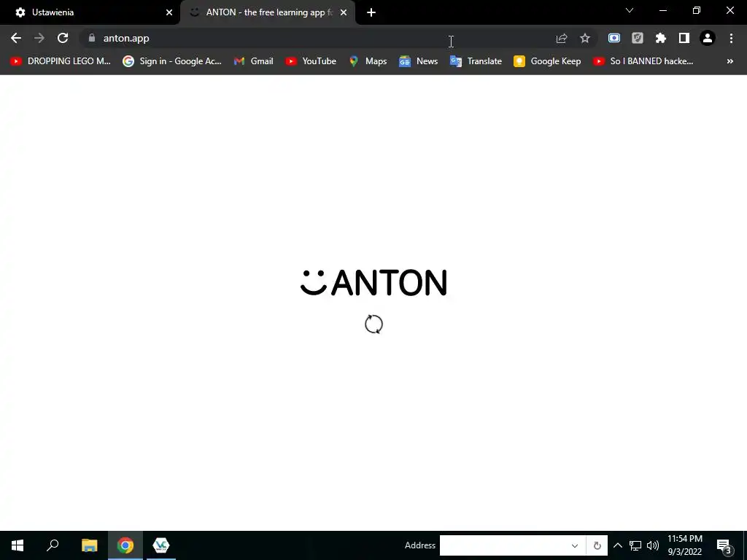Click Chrome icon in taskbar
Viewport: 747px width, 560px height.
coord(125,545)
